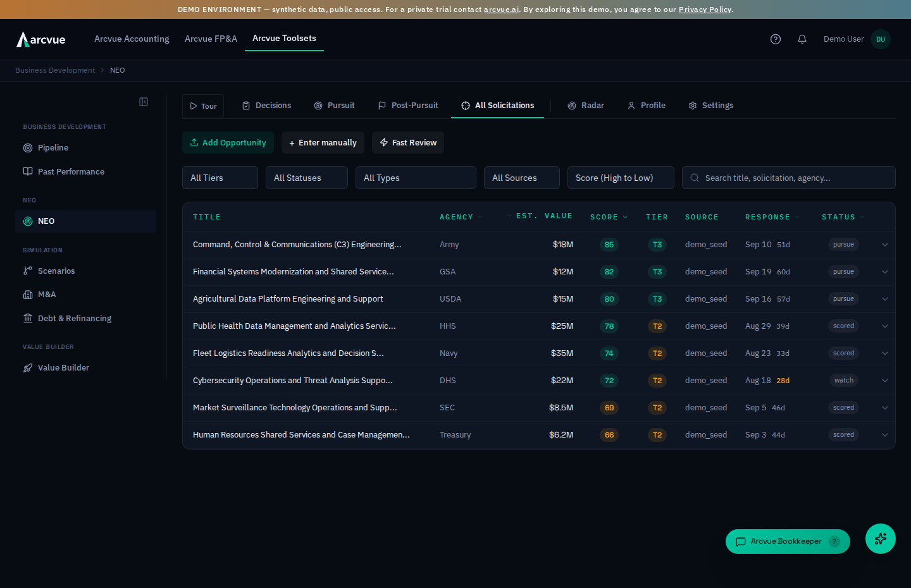Switch to the Decisions tab
The image size is (911, 588).
266,106
